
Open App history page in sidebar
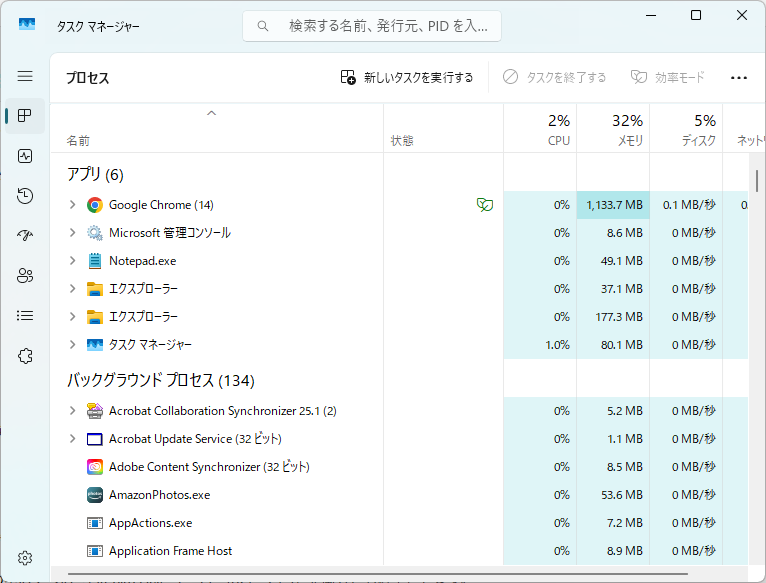click(x=25, y=196)
